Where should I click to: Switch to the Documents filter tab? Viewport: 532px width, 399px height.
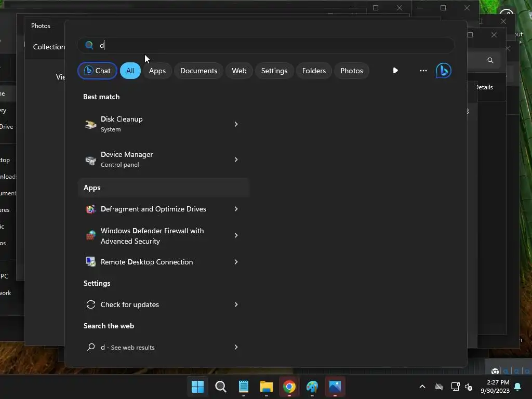coord(198,71)
